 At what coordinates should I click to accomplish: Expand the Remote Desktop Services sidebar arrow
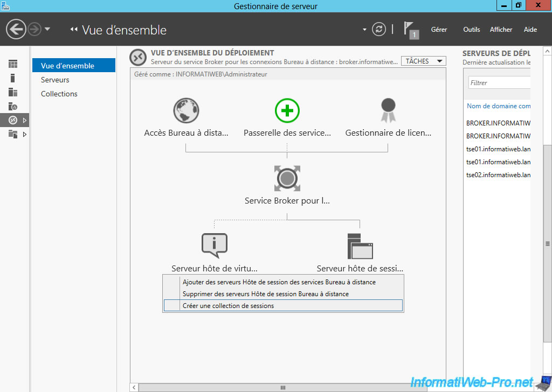point(25,120)
